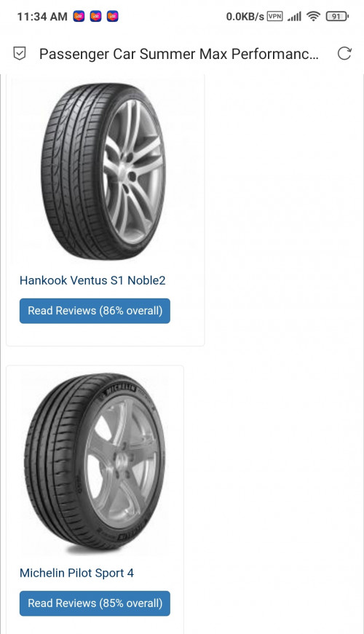Tap the second Lazada notification icon

[95, 17]
